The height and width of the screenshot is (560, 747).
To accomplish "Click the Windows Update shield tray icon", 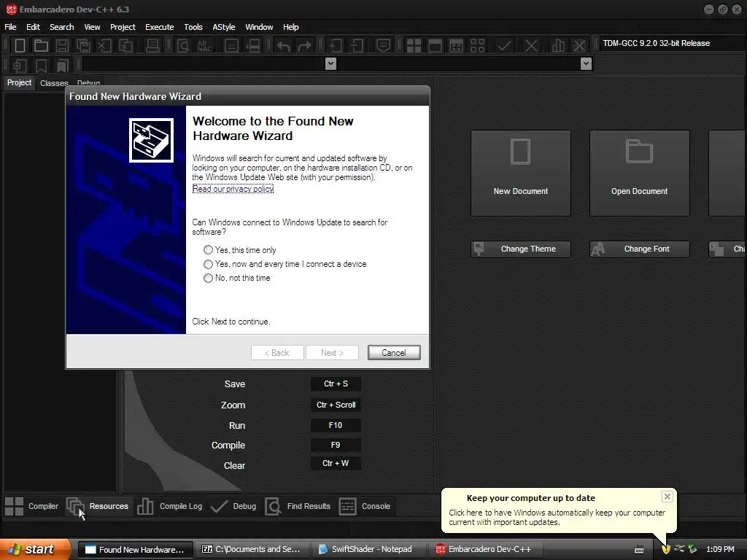I will [666, 549].
